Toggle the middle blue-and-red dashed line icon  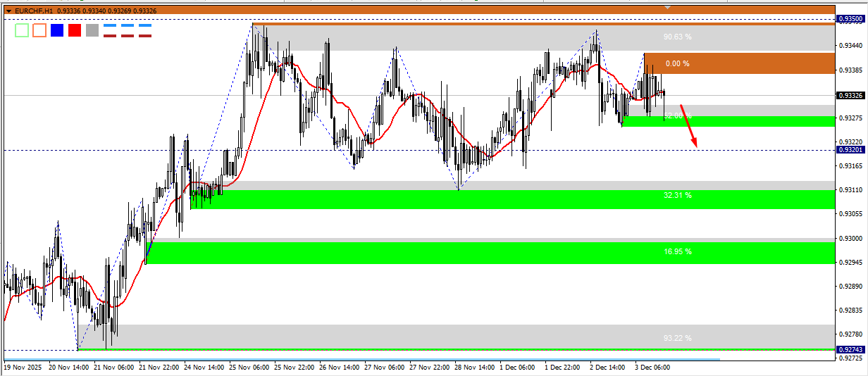click(x=128, y=30)
